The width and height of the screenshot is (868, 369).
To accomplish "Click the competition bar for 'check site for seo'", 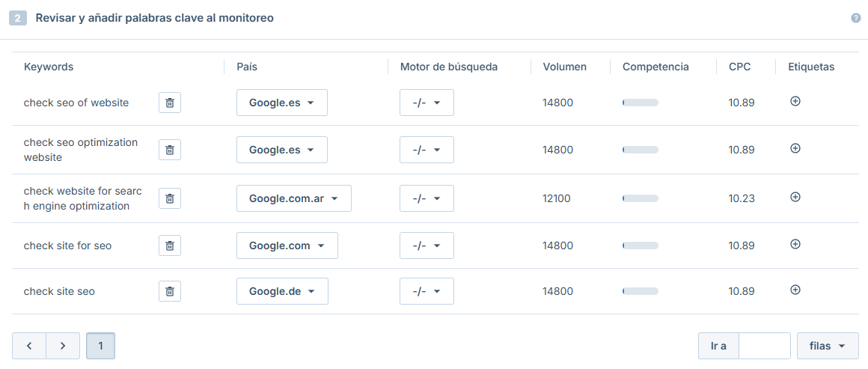I will click(640, 246).
